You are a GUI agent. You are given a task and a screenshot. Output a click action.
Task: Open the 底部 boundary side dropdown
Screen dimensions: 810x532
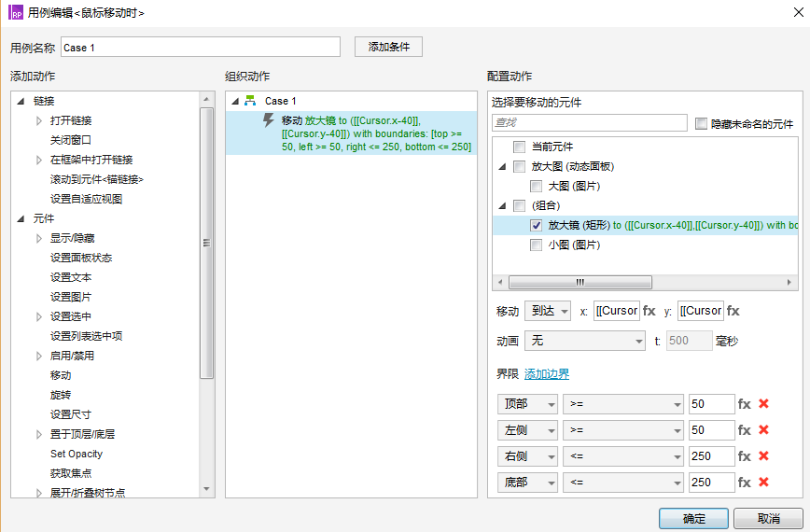coord(527,483)
